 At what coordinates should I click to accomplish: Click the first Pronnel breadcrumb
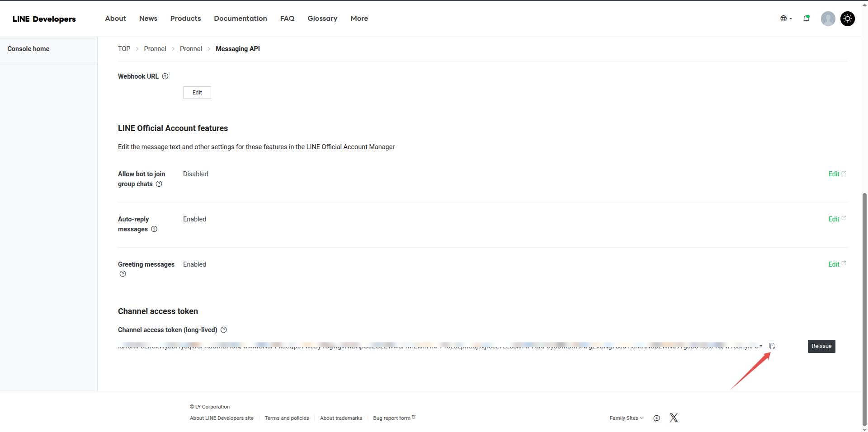(x=155, y=49)
